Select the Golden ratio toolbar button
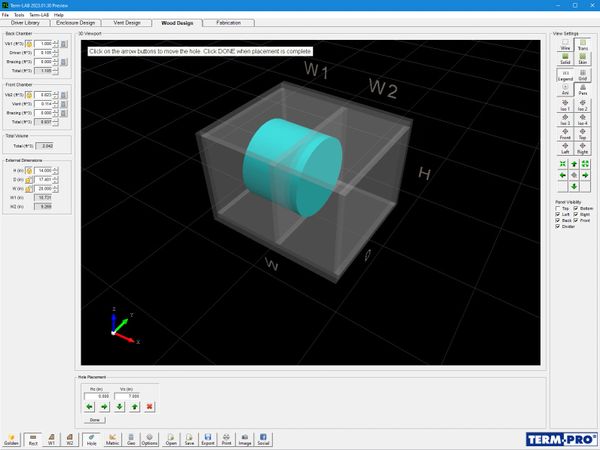The image size is (600, 450). [x=11, y=440]
